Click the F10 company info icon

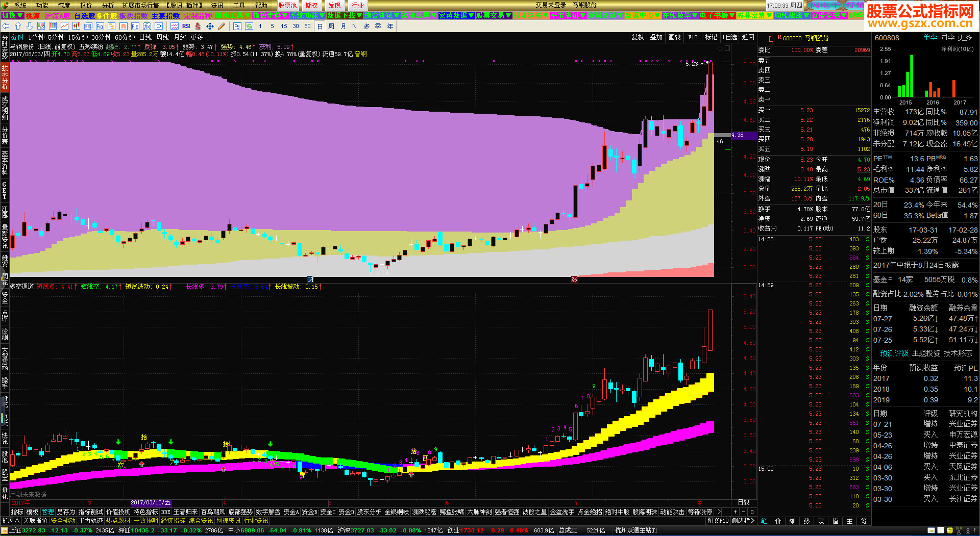(x=100, y=26)
